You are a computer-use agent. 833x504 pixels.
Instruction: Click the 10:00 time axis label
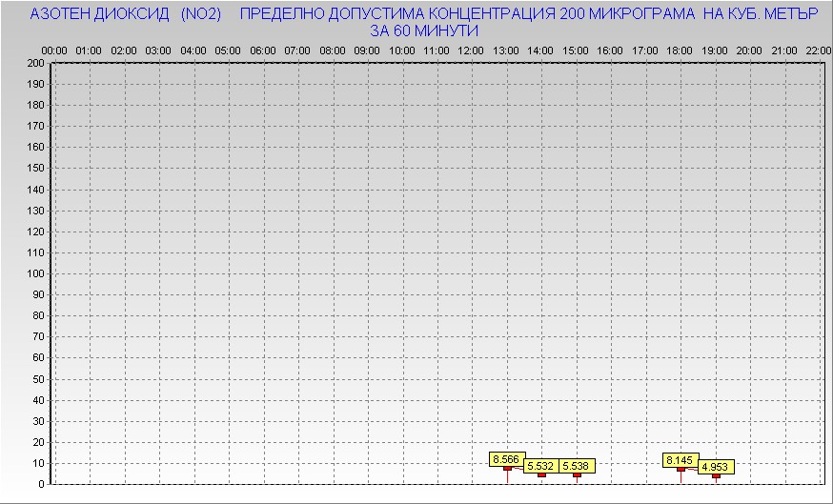[402, 50]
